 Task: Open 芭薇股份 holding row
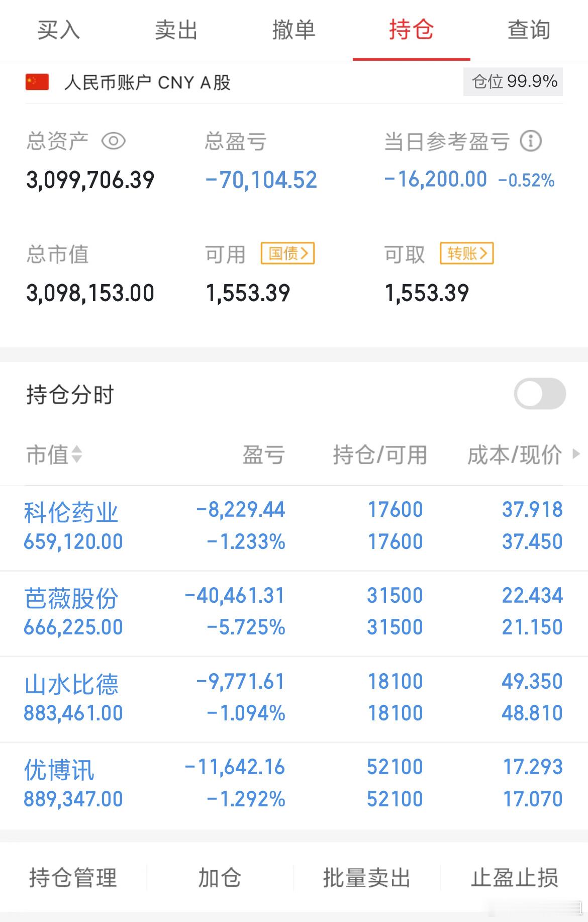coord(294,613)
